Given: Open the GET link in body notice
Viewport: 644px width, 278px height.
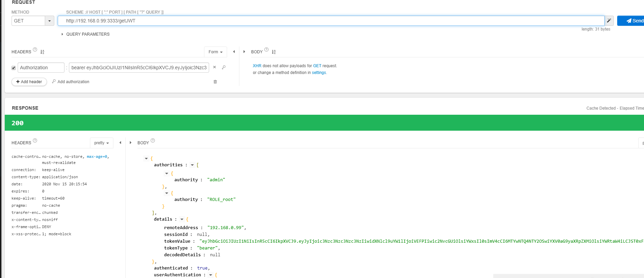Looking at the screenshot, I should tap(317, 66).
